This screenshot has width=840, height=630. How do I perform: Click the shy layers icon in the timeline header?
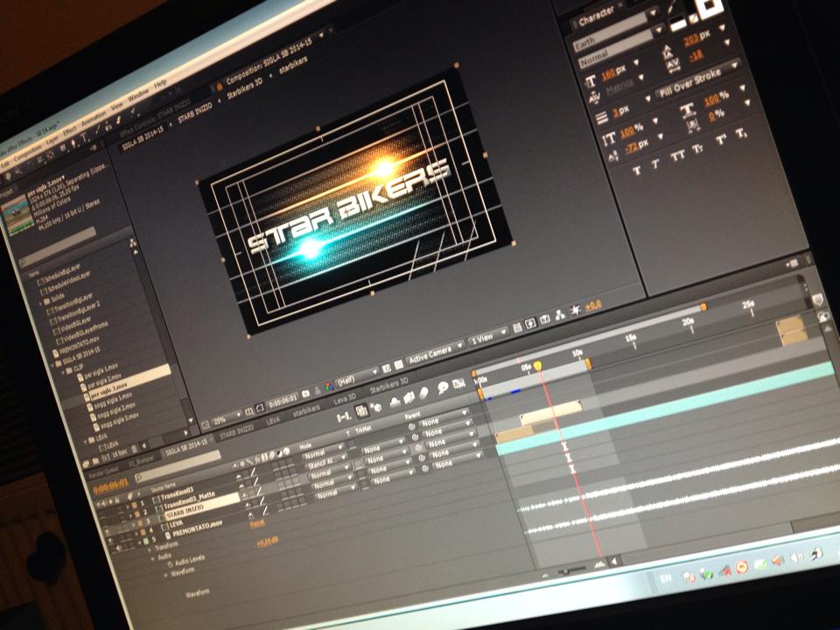[395, 402]
